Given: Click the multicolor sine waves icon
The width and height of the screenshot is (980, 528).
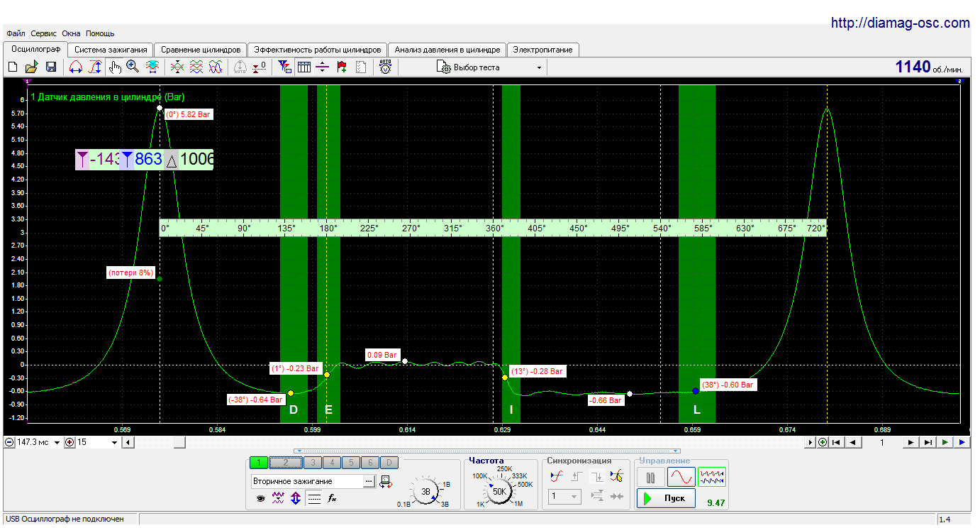Looking at the screenshot, I should tap(216, 67).
